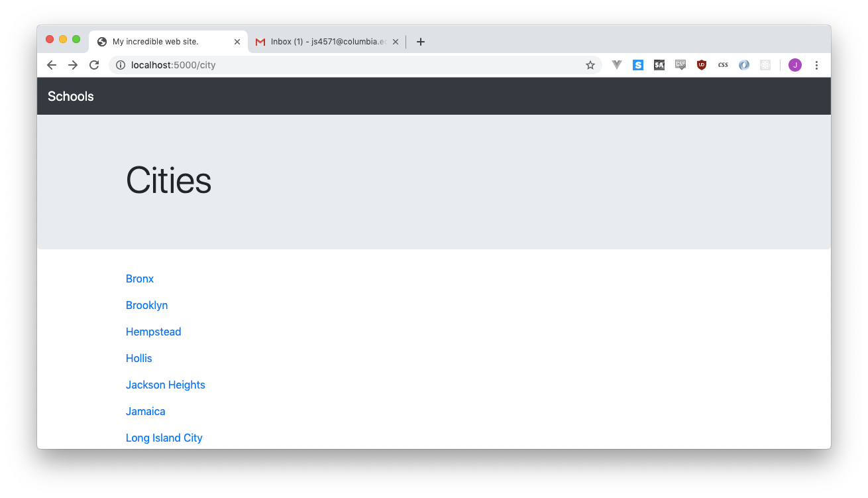Bookmark this page with the star icon
Viewport: 868px width, 498px height.
590,65
